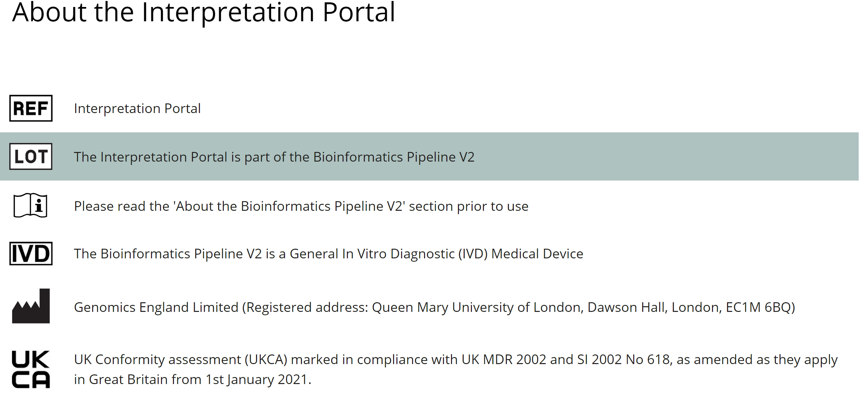The image size is (868, 401).
Task: Click the 'Queen Mary University of London' text
Action: [478, 307]
